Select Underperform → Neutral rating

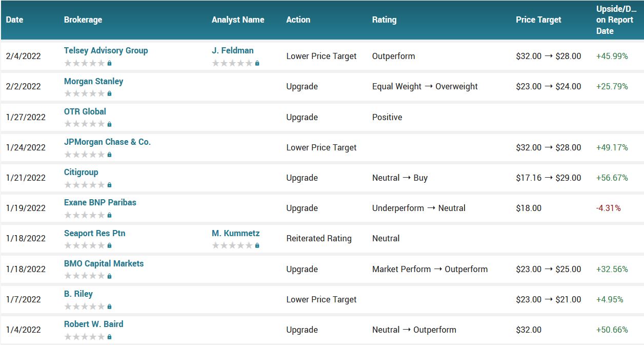[419, 208]
